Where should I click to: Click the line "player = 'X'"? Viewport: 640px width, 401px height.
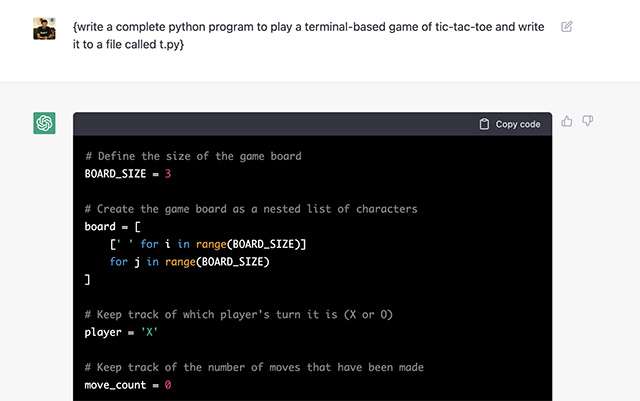(x=121, y=332)
